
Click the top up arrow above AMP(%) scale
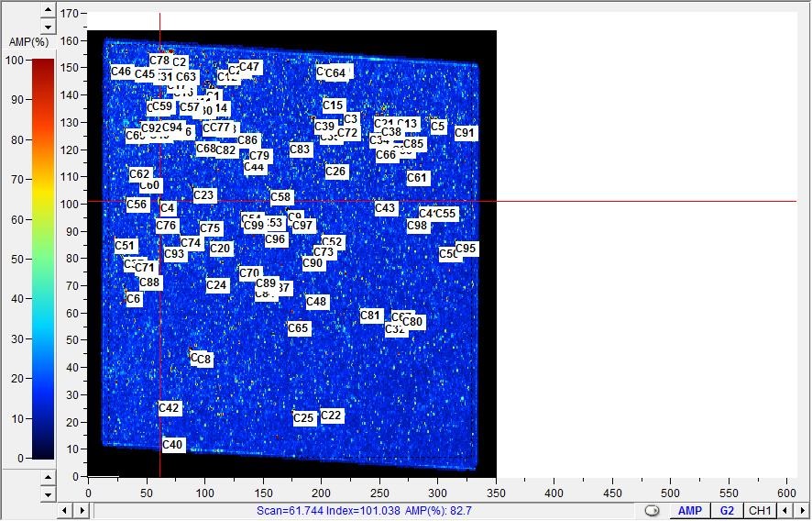[x=49, y=12]
